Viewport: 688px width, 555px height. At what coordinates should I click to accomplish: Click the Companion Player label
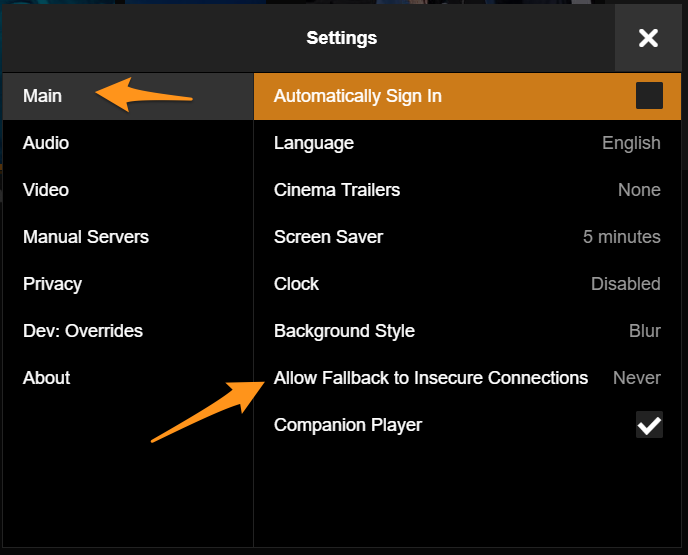348,425
